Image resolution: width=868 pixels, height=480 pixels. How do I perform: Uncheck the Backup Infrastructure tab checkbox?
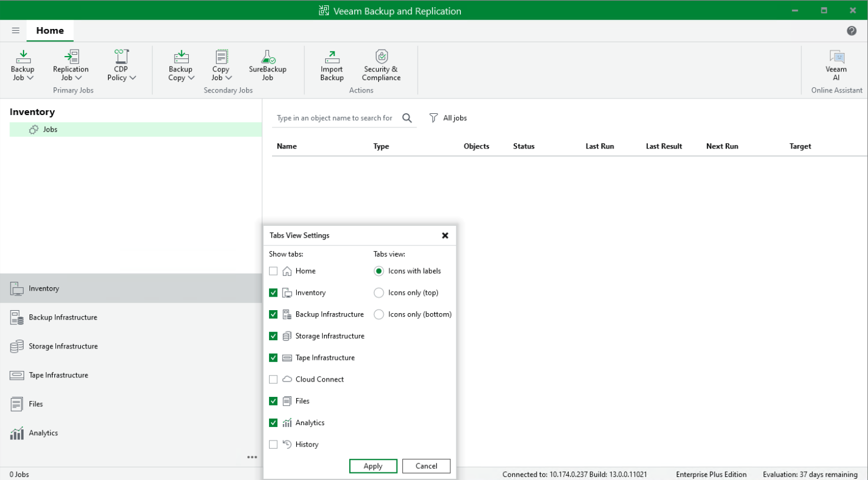tap(273, 314)
